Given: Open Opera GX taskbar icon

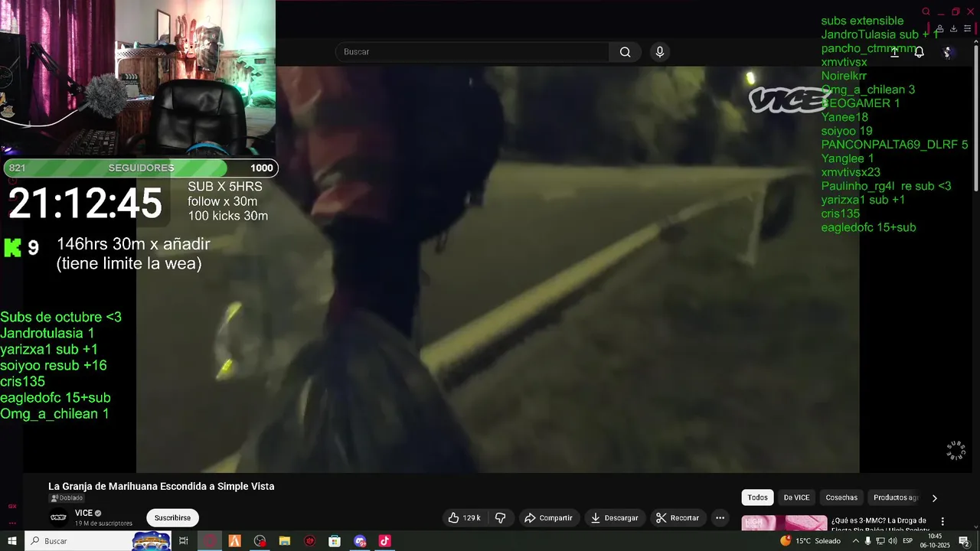Looking at the screenshot, I should tap(210, 541).
